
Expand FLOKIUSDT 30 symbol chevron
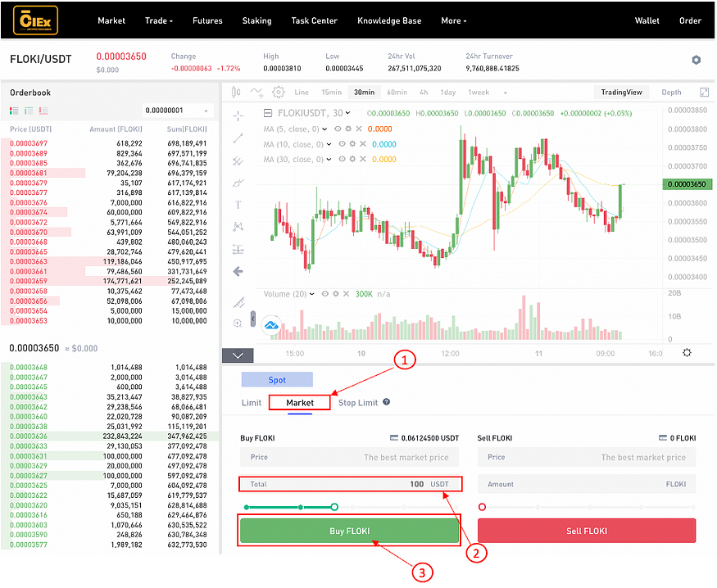[x=348, y=113]
